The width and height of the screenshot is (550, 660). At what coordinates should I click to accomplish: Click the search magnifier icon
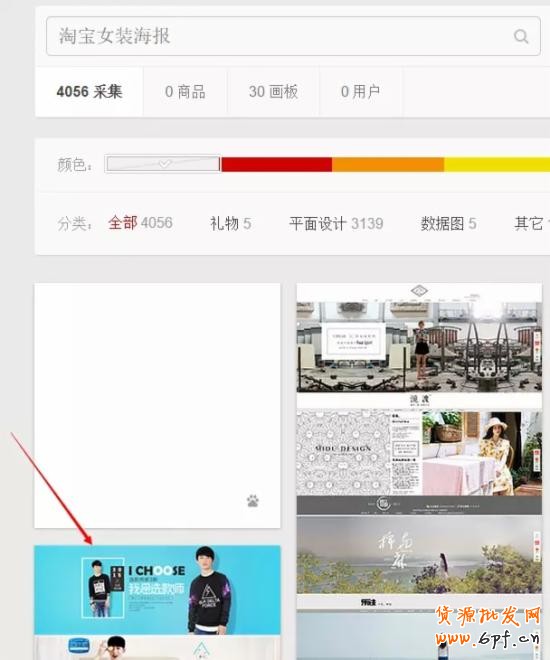521,36
